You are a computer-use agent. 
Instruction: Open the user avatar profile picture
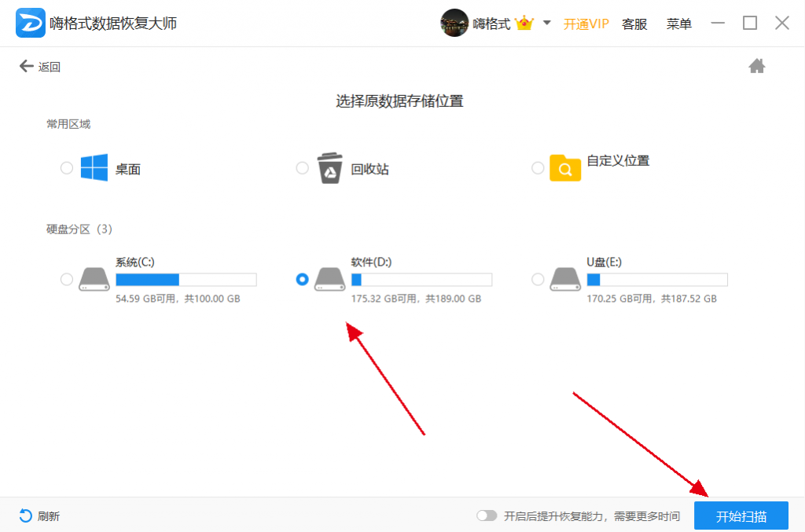(x=454, y=23)
